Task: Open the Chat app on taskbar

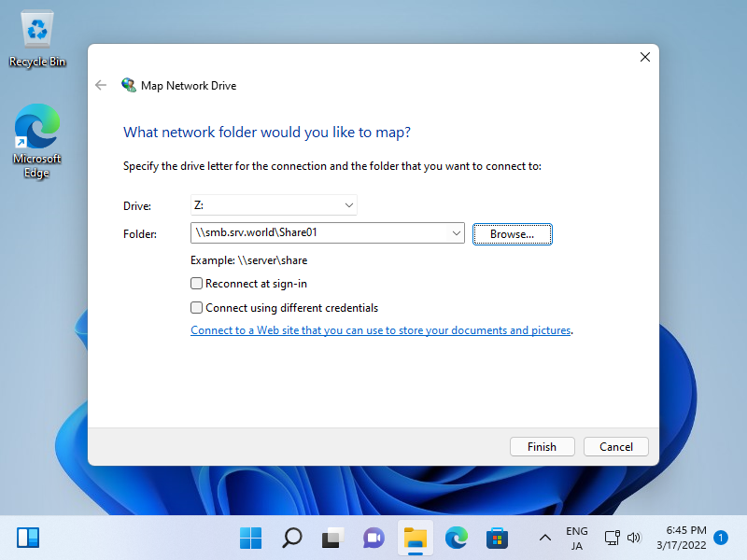Action: [373, 538]
